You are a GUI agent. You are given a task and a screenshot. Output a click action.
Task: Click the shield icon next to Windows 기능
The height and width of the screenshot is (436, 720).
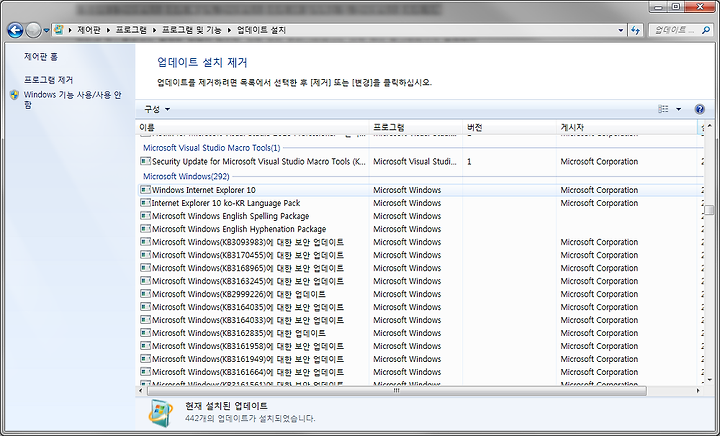(15, 95)
